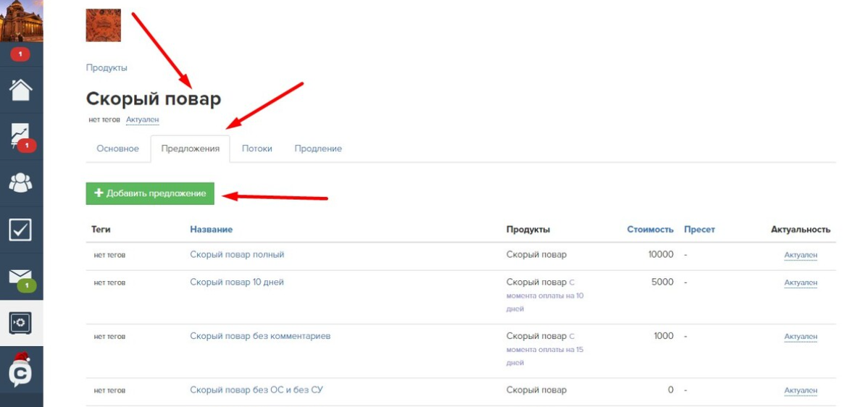
Task: Open offer 'Скорый повар без ОС и без СУ'
Action: (256, 390)
